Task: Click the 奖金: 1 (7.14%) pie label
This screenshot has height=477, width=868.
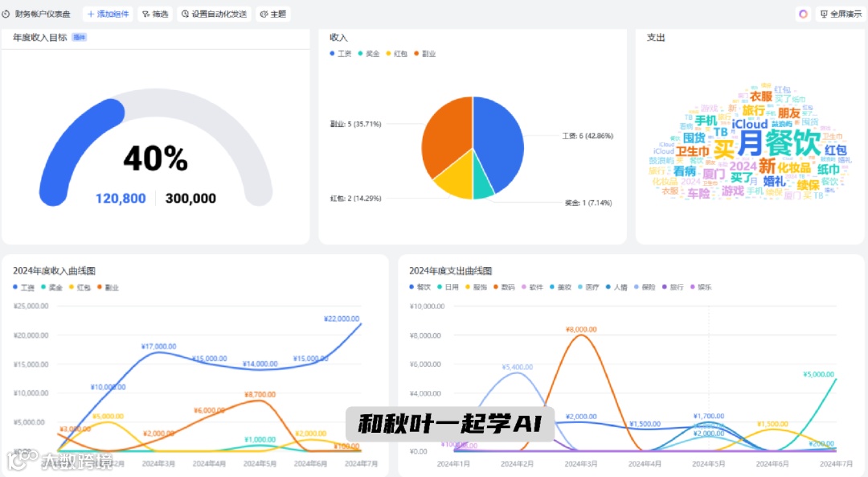Action: [x=588, y=203]
